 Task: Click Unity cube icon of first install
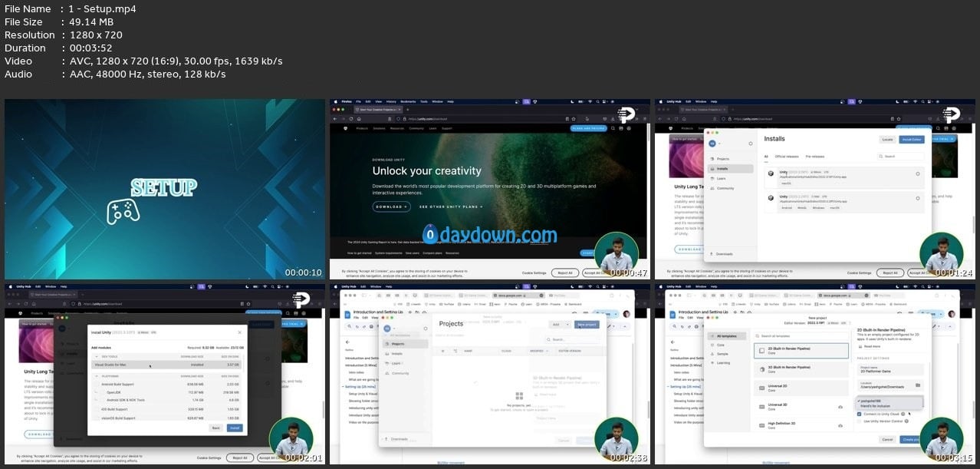point(771,173)
